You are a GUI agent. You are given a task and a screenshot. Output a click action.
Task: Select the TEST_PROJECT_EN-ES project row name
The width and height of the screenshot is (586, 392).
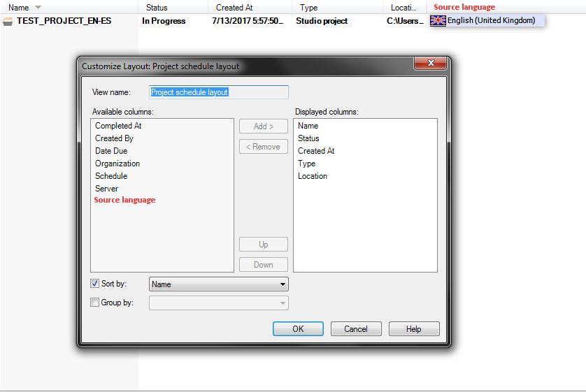(x=64, y=21)
